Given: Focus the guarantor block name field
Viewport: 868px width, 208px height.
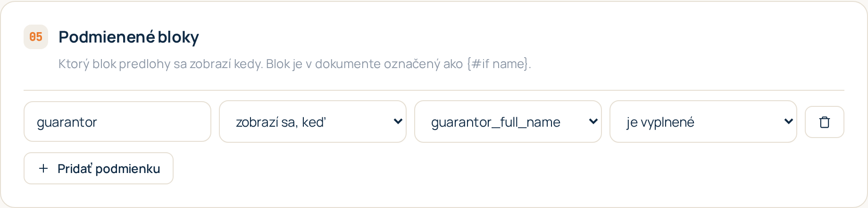Looking at the screenshot, I should click(x=117, y=121).
